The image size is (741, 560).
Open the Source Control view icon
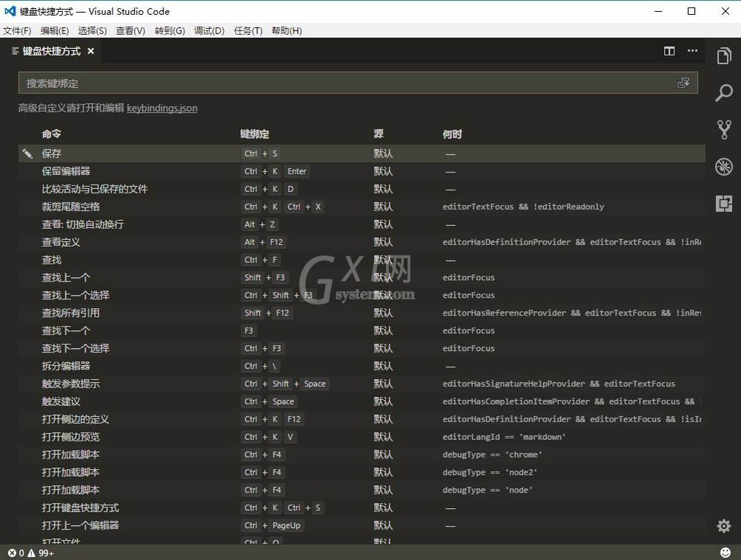(723, 130)
